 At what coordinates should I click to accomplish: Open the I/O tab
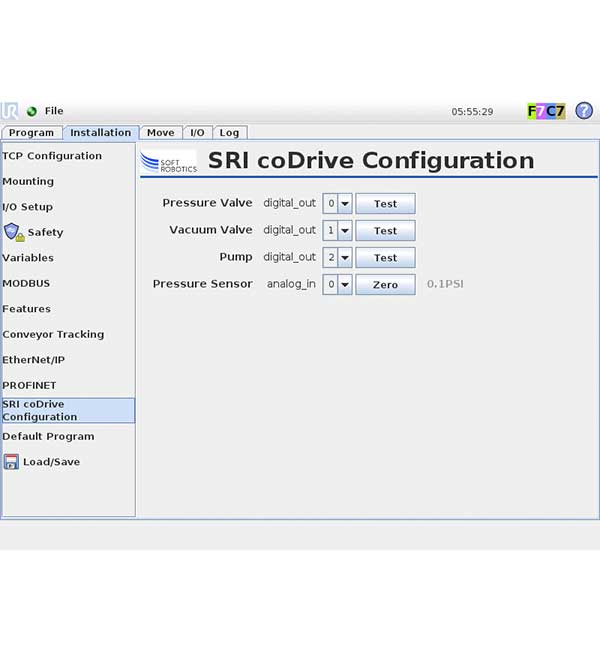coord(197,133)
